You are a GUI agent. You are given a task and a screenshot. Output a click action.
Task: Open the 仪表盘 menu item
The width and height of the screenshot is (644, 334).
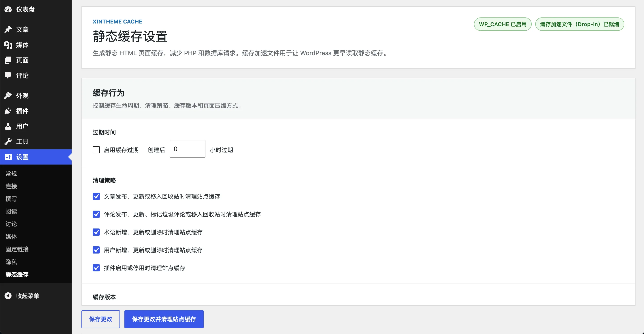point(36,9)
